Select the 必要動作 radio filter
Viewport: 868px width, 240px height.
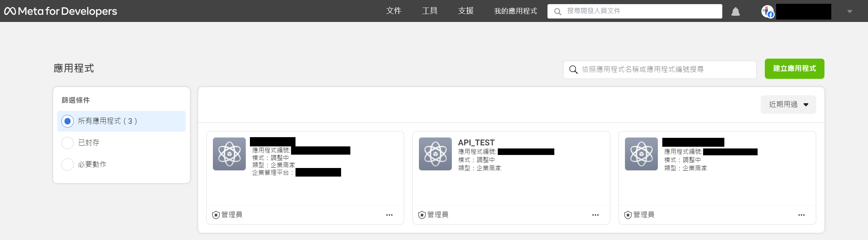point(68,165)
